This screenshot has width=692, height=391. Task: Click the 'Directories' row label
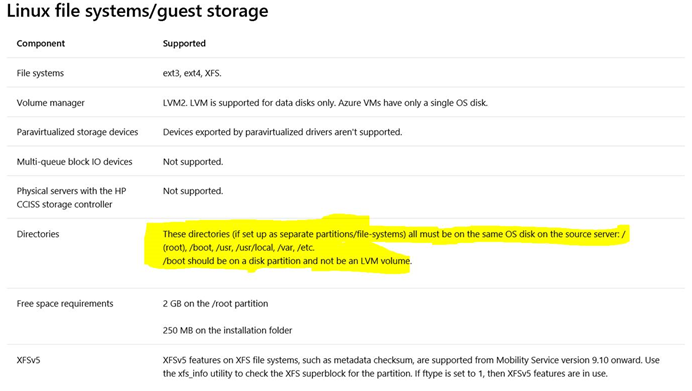click(x=38, y=234)
